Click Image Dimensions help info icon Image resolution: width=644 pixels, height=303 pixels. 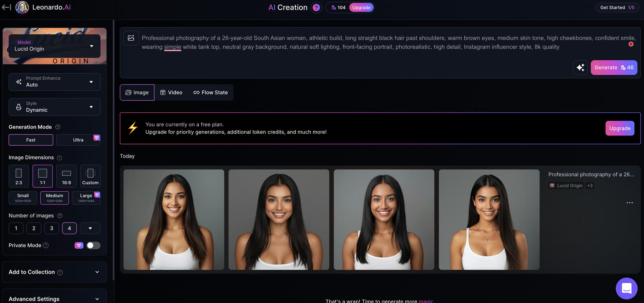coord(60,158)
